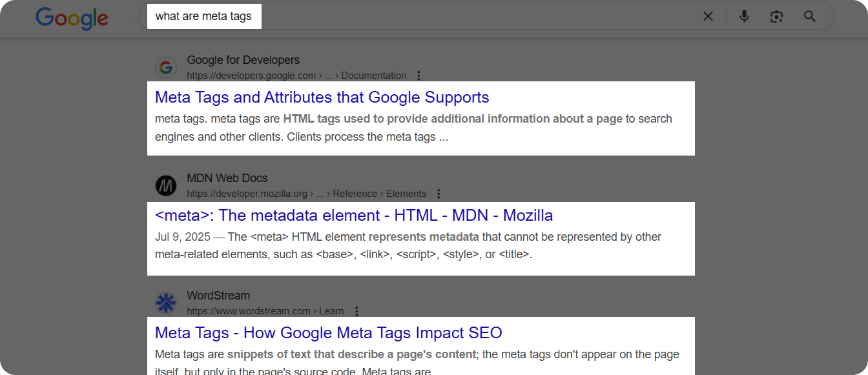Open three-dot menu for MDN result

click(x=439, y=194)
